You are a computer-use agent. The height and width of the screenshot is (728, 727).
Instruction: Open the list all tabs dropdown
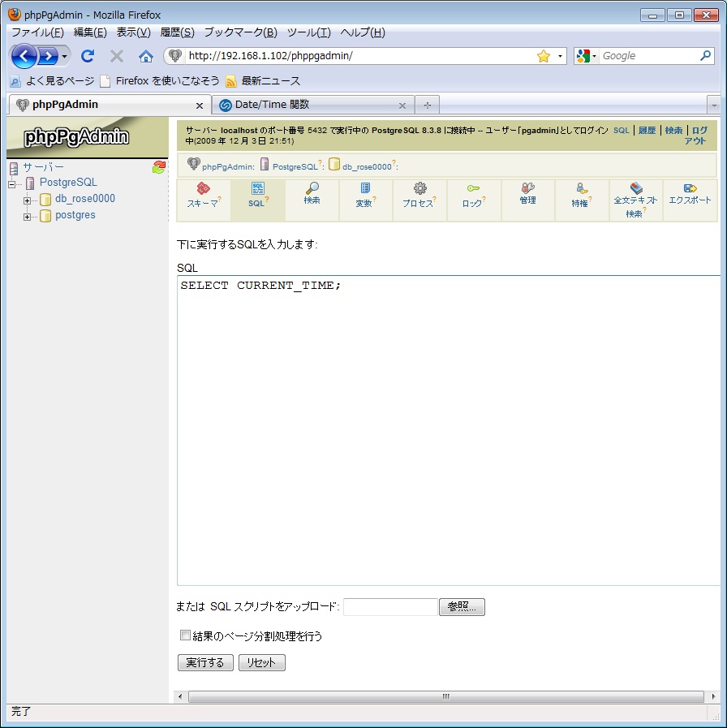[x=714, y=106]
